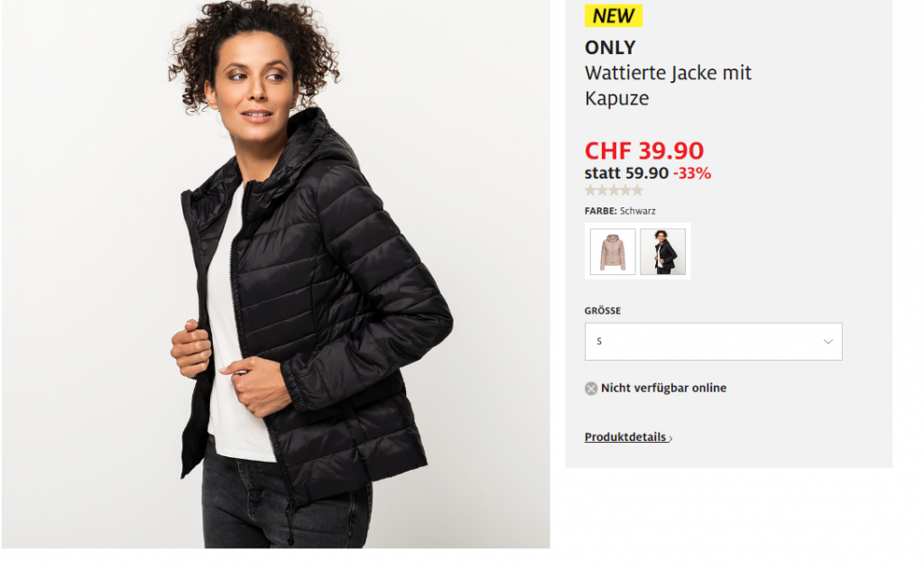This screenshot has width=924, height=568.
Task: Click the fourth rating star
Action: click(625, 190)
